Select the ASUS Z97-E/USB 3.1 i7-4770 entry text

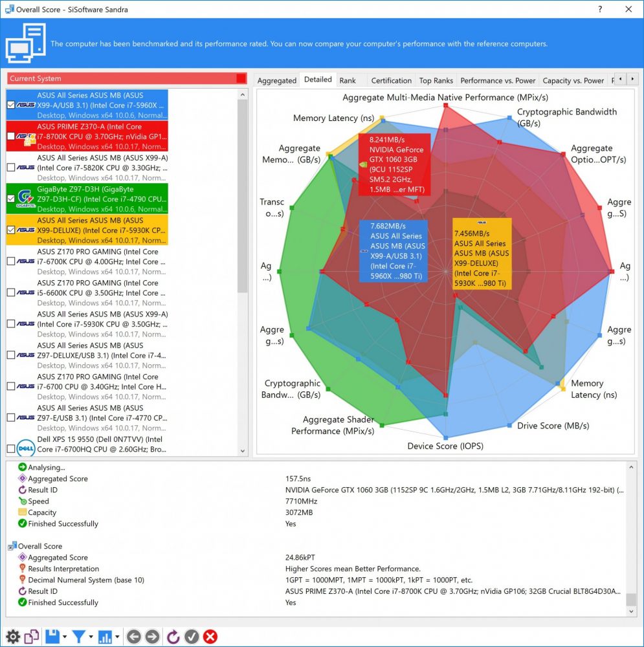coord(102,417)
